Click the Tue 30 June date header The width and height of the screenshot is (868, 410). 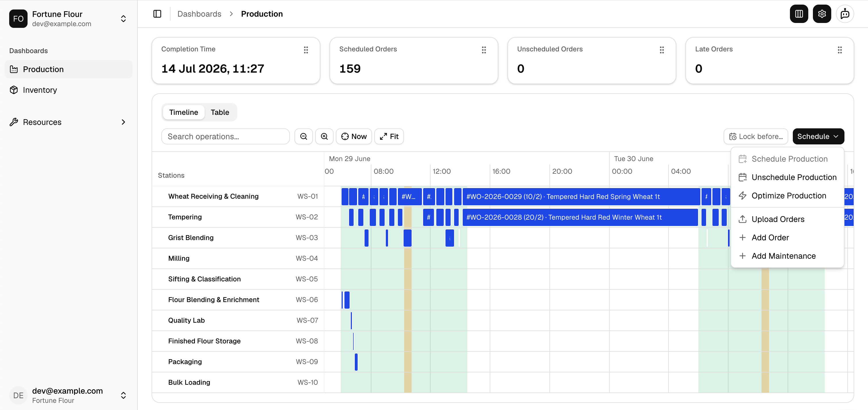633,159
